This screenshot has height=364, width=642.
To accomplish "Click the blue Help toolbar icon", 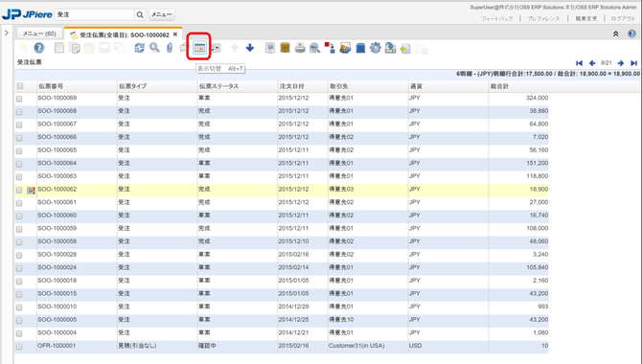I will (39, 48).
